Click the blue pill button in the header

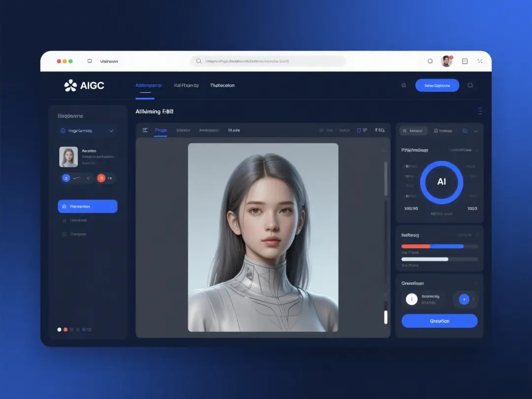click(437, 85)
